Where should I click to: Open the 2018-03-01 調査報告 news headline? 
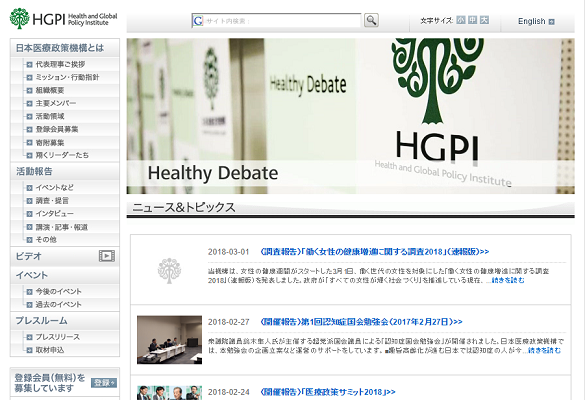375,252
